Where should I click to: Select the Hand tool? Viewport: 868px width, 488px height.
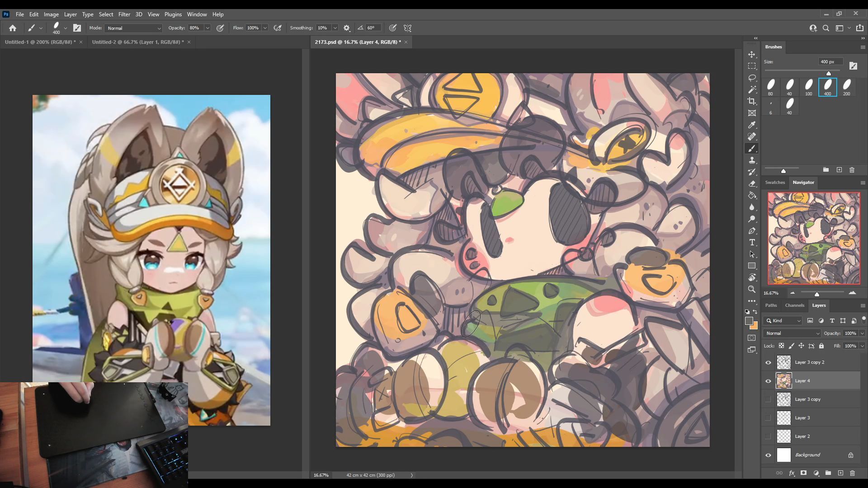tap(752, 277)
